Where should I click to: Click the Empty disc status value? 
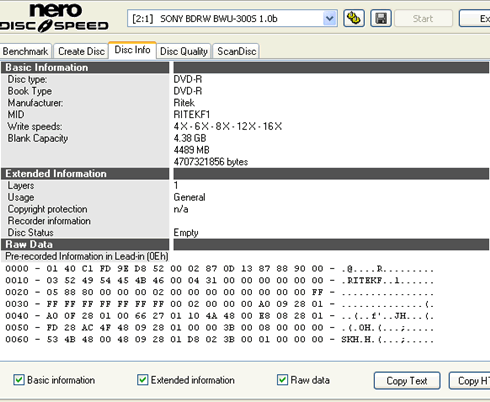click(186, 233)
